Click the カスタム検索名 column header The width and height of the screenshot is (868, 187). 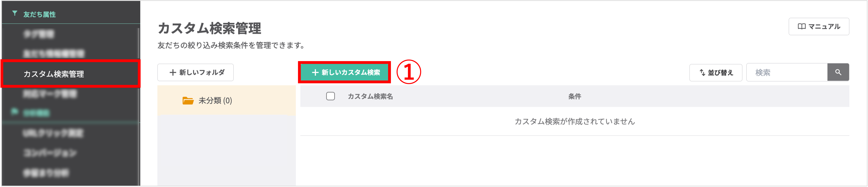pyautogui.click(x=370, y=97)
